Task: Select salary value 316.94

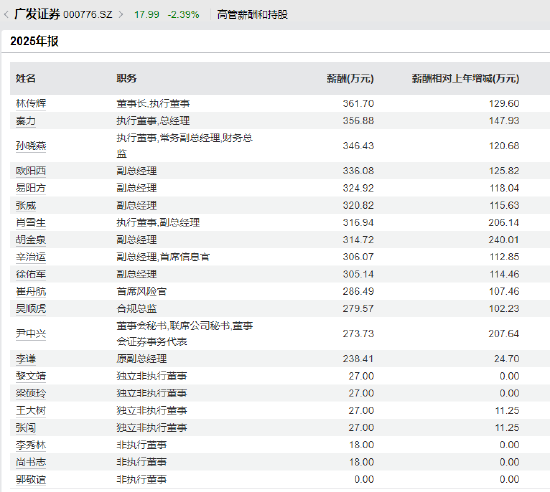Action: pyautogui.click(x=358, y=222)
